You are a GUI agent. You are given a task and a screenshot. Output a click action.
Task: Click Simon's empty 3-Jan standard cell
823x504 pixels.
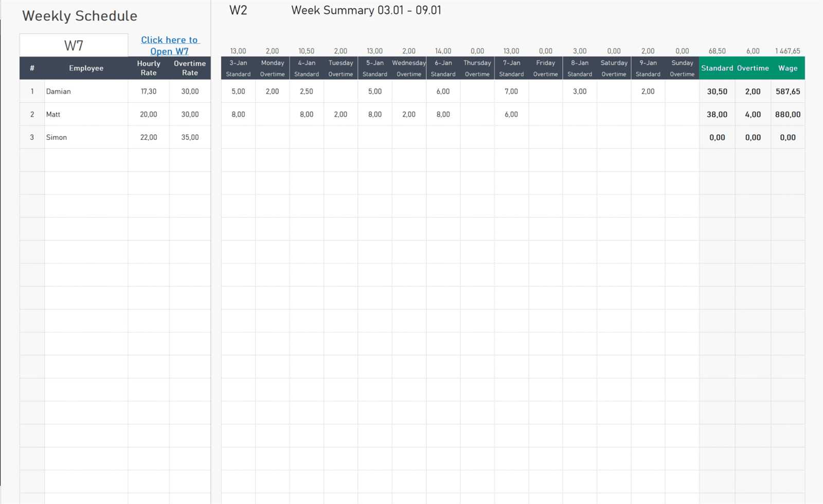coord(238,137)
